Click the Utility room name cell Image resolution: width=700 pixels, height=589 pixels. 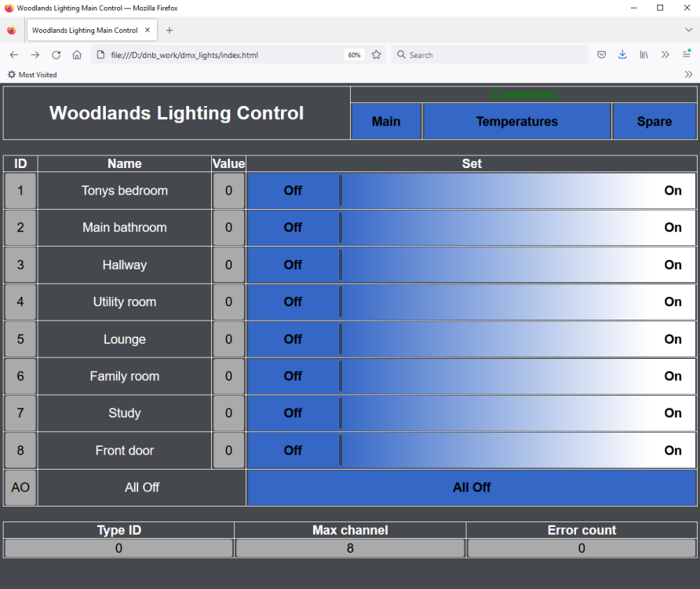coord(125,302)
